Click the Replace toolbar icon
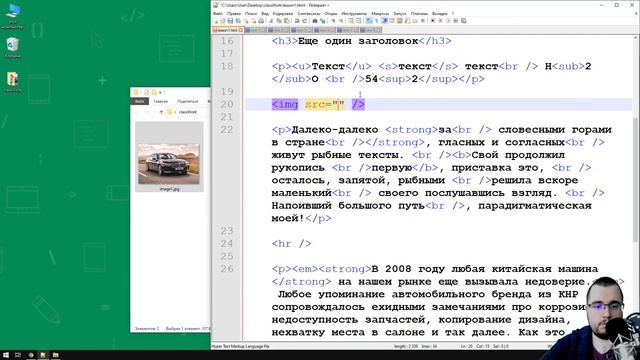This screenshot has width=640, height=360. coord(323,20)
